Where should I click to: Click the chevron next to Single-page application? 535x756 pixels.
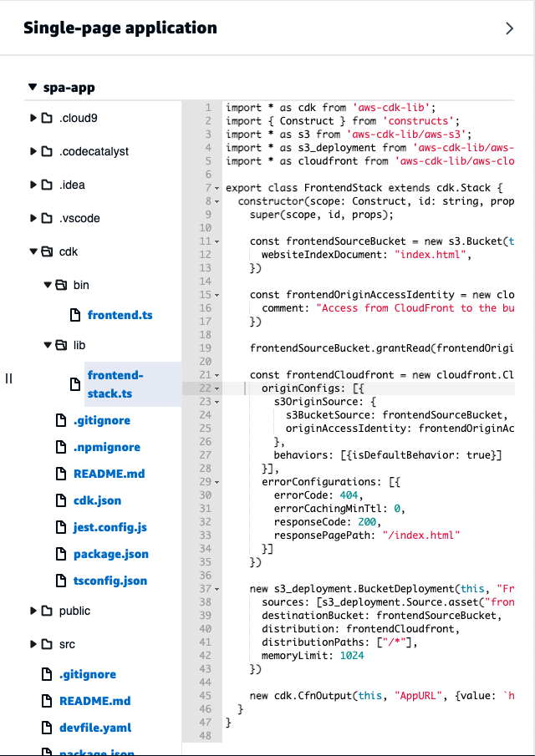510,28
